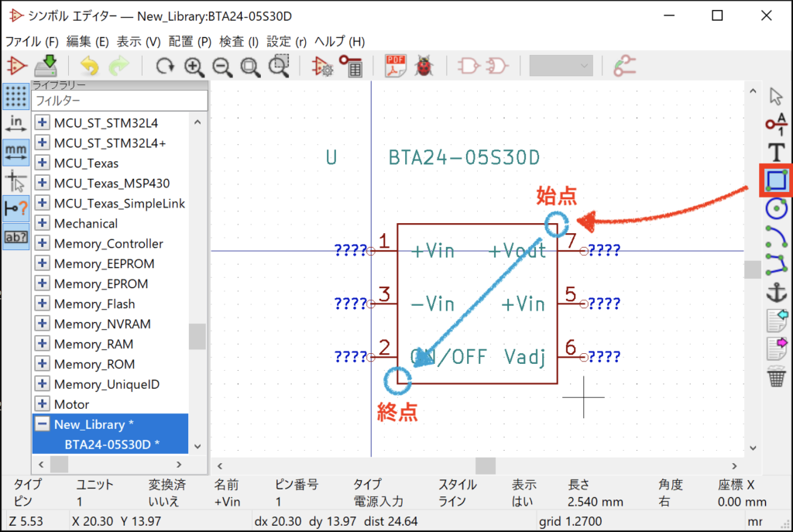This screenshot has width=793, height=532.
Task: Select the circle drawing tool
Action: point(776,208)
